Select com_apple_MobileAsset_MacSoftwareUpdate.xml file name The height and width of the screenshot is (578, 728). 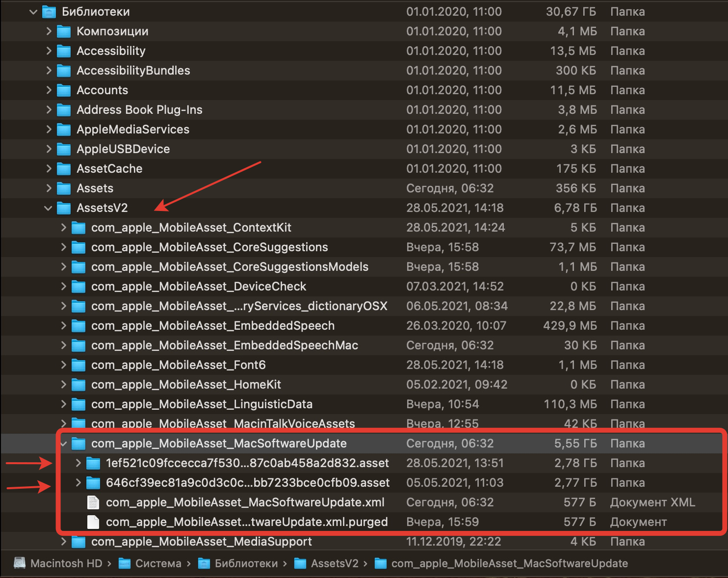[245, 502]
